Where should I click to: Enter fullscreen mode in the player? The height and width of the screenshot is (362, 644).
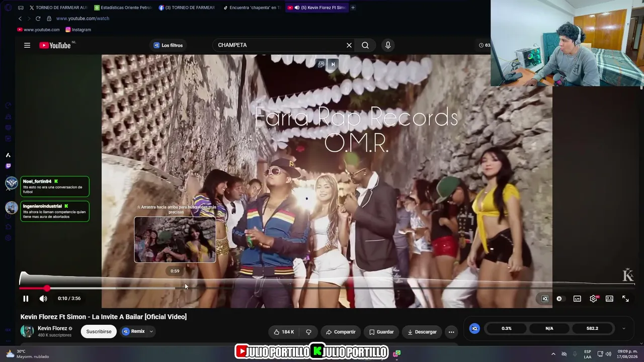pos(625,299)
